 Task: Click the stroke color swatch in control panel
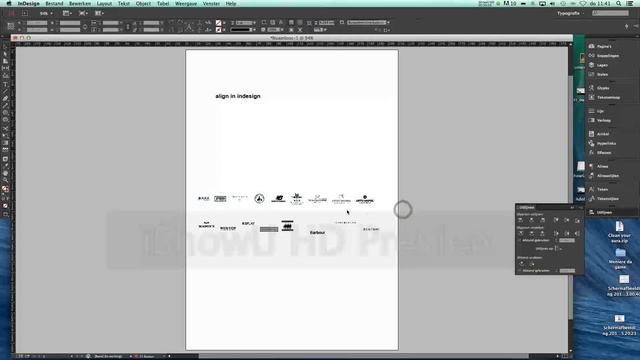(x=218, y=29)
